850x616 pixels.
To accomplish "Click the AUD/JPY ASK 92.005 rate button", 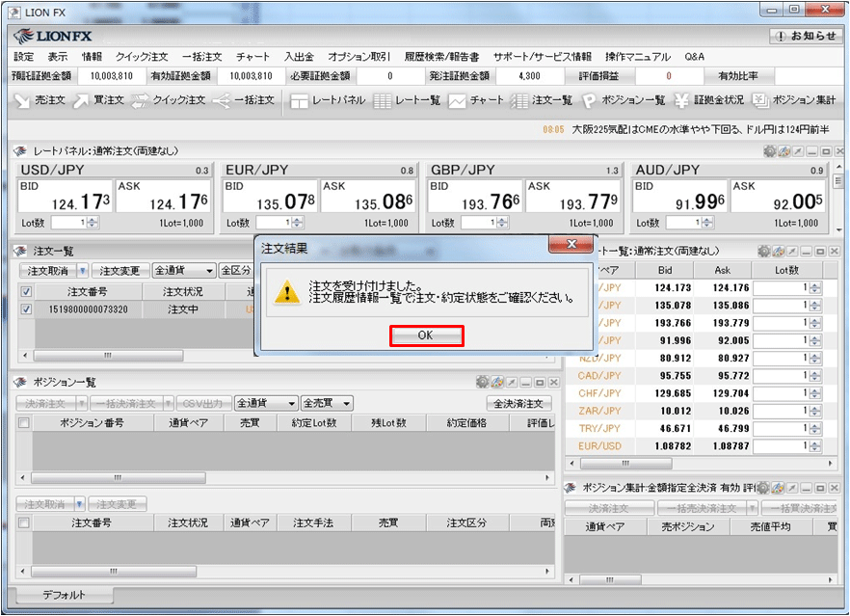I will 779,197.
